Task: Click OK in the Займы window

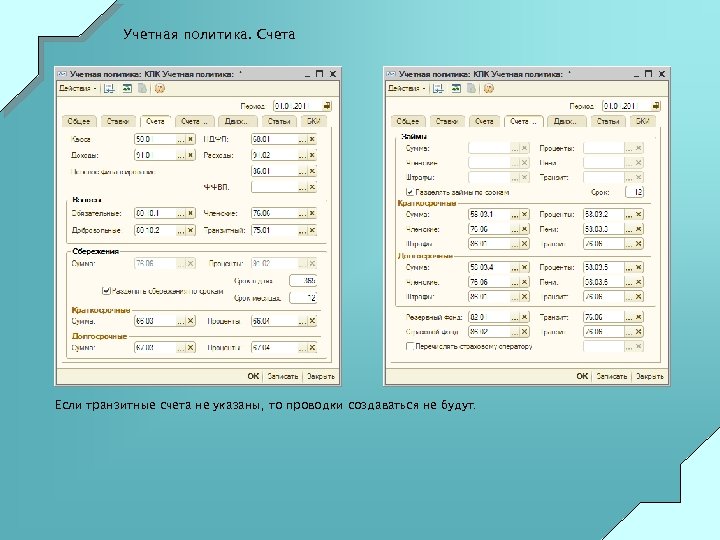Action: pos(582,376)
